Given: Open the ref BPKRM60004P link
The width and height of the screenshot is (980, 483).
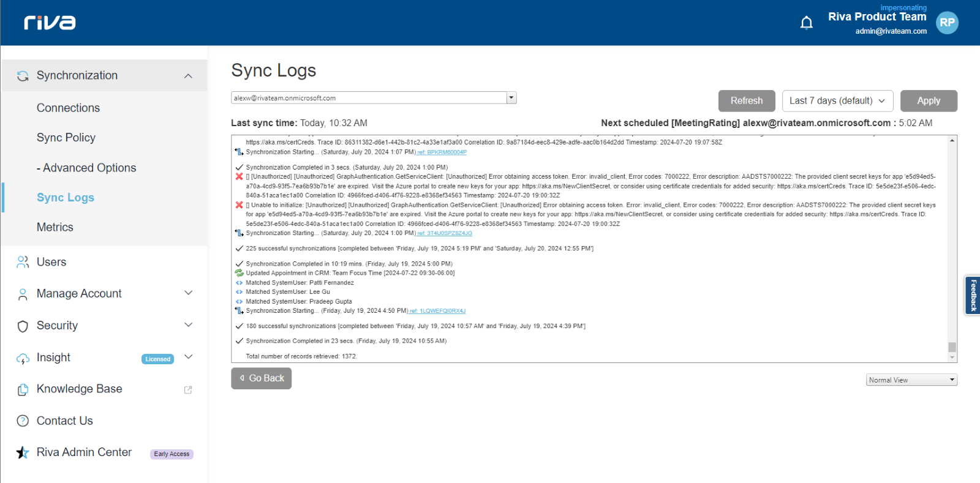Looking at the screenshot, I should pos(442,152).
